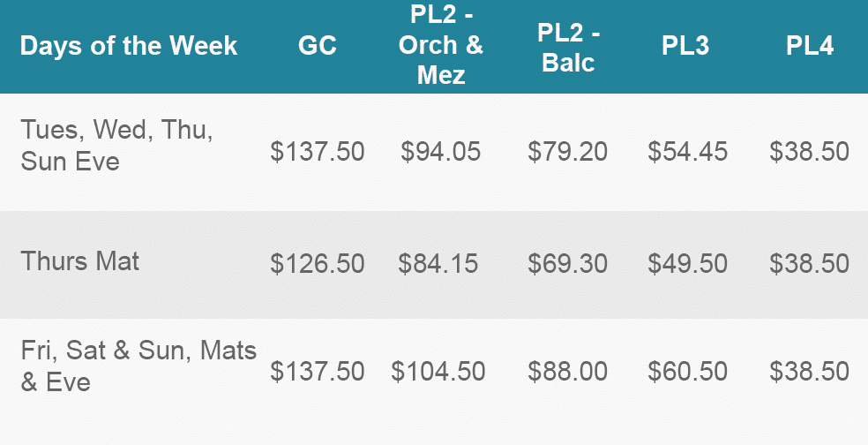The height and width of the screenshot is (445, 868).
Task: Select the Thurs Mat row label
Action: (x=79, y=261)
